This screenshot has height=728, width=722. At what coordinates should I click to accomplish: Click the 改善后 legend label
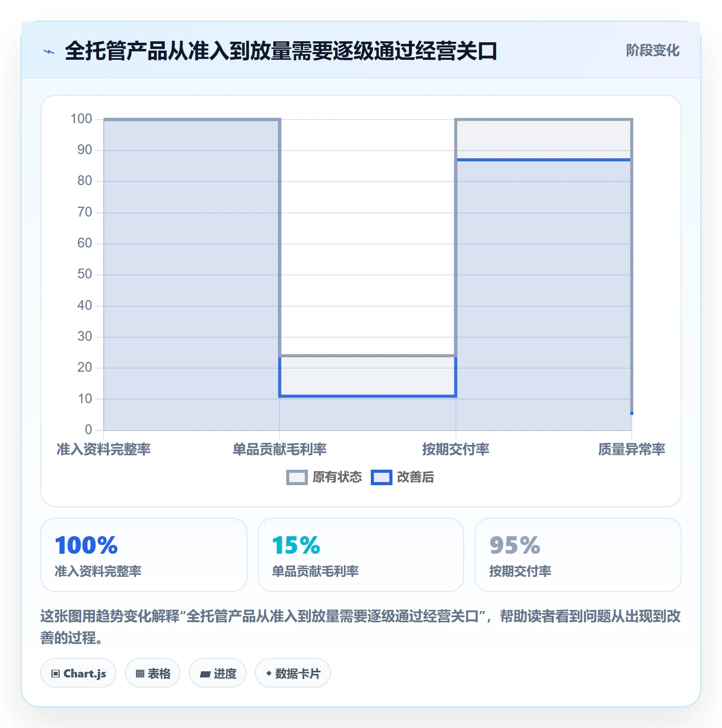tap(416, 477)
